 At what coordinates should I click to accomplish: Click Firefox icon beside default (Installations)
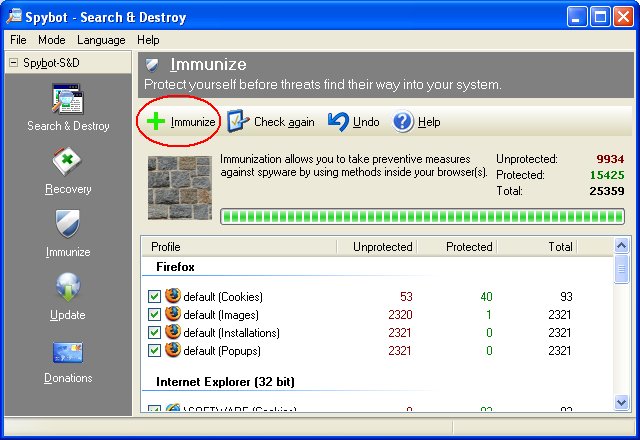(173, 332)
